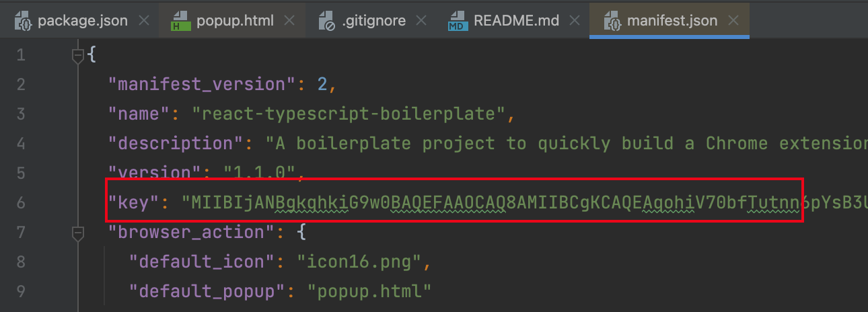This screenshot has height=312, width=868.
Task: Select the .gitignore editor tab
Action: pyautogui.click(x=373, y=21)
